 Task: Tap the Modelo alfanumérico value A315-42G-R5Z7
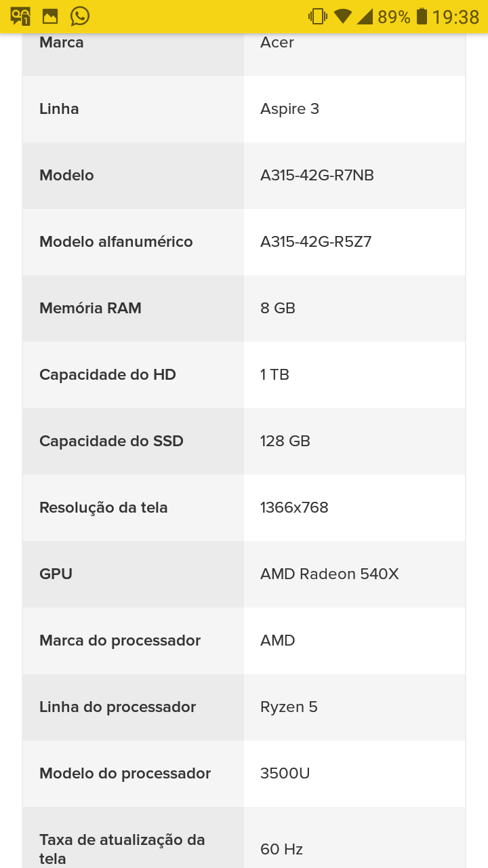316,242
